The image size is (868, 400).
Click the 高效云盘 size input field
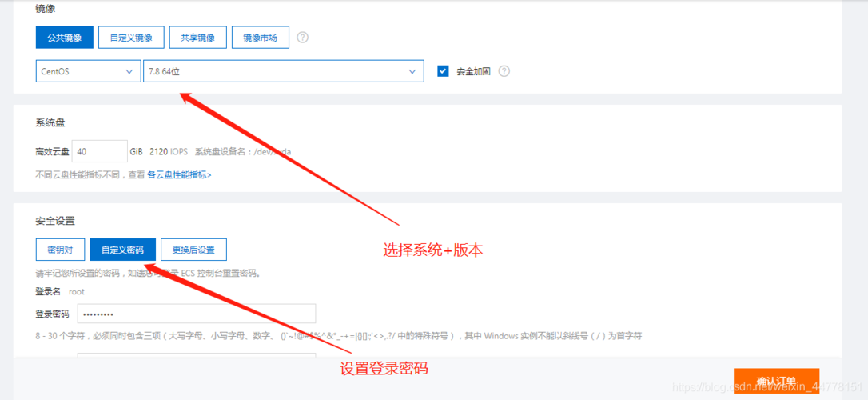coord(100,151)
